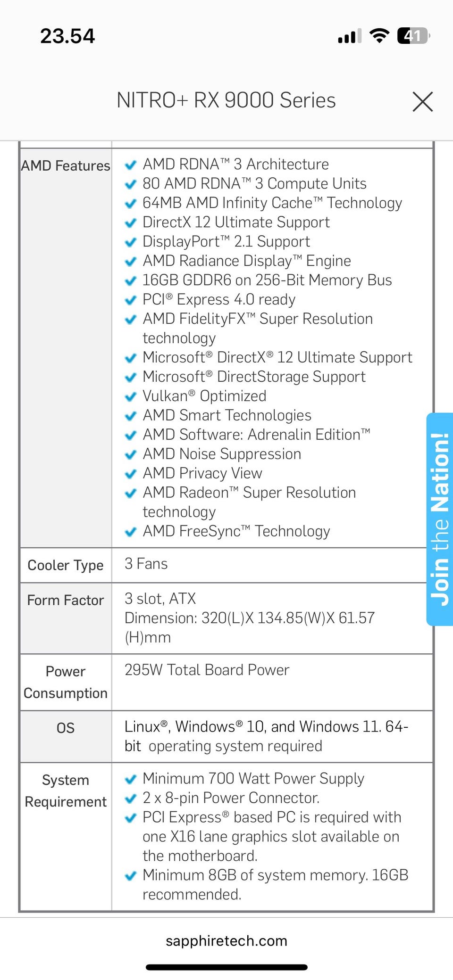Tap the 23.54 clock in status bar
The image size is (453, 980).
67,36
